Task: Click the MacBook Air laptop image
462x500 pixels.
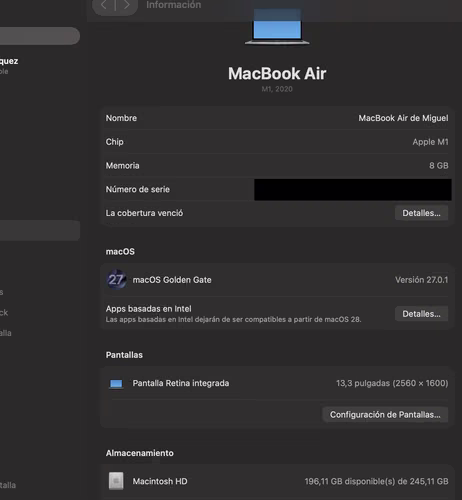Action: coord(277,27)
